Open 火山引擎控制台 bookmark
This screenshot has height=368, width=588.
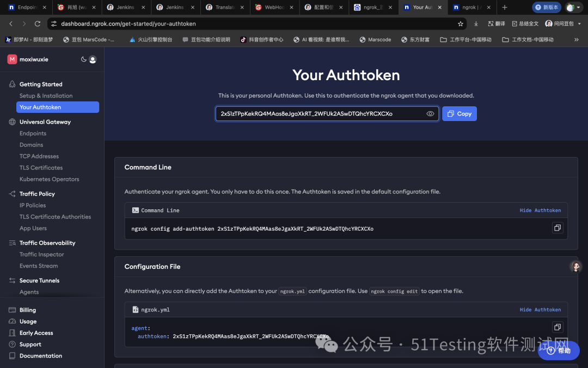click(151, 39)
